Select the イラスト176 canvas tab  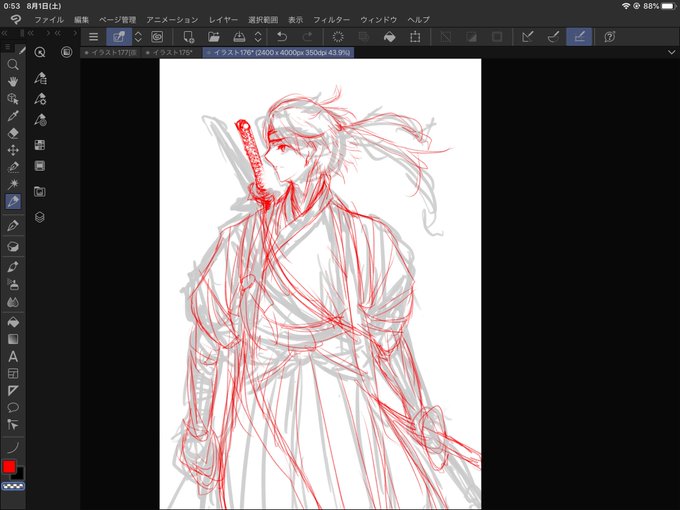(x=278, y=52)
